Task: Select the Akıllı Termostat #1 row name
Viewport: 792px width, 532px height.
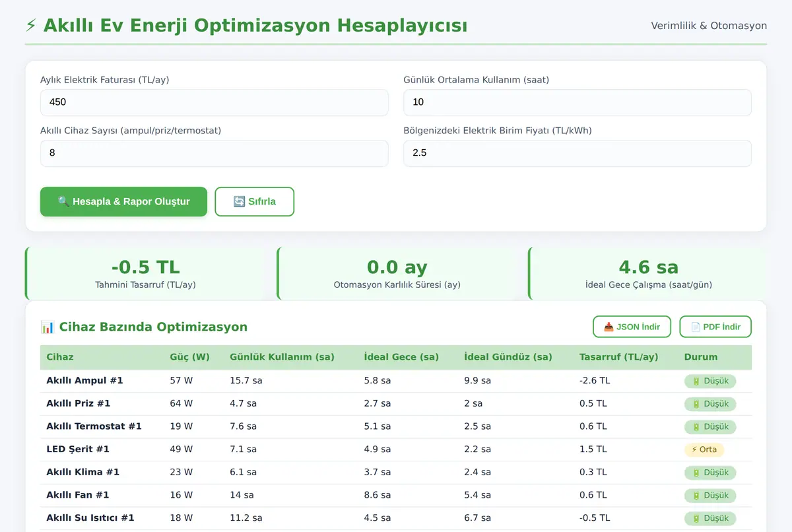Action: (94, 426)
